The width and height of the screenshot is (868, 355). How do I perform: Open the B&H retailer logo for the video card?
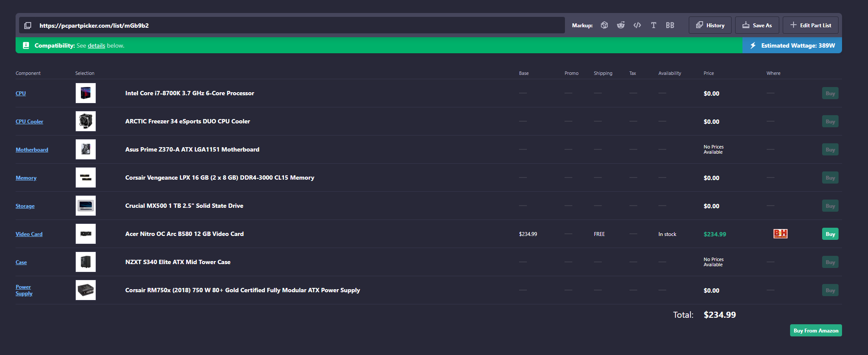click(x=781, y=234)
